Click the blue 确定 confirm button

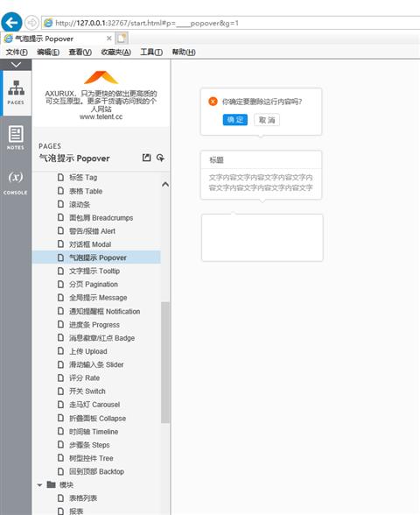pos(235,120)
